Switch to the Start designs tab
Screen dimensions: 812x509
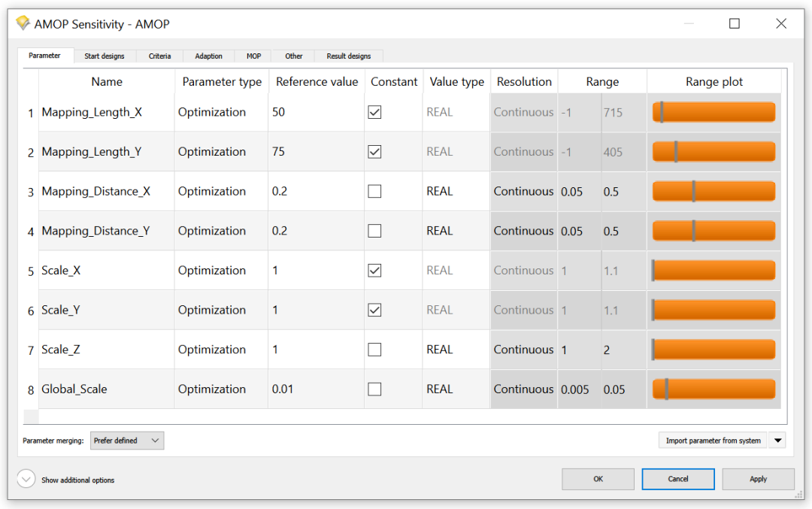(x=104, y=56)
